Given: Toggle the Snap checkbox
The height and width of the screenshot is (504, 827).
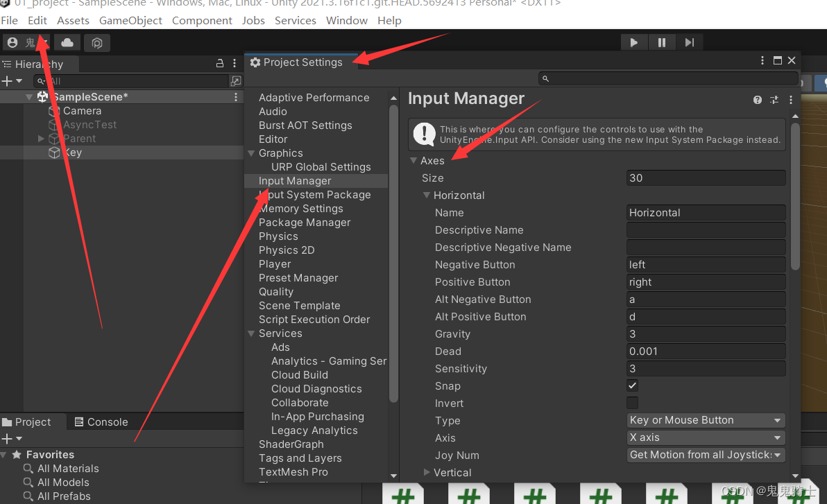Looking at the screenshot, I should pyautogui.click(x=632, y=386).
